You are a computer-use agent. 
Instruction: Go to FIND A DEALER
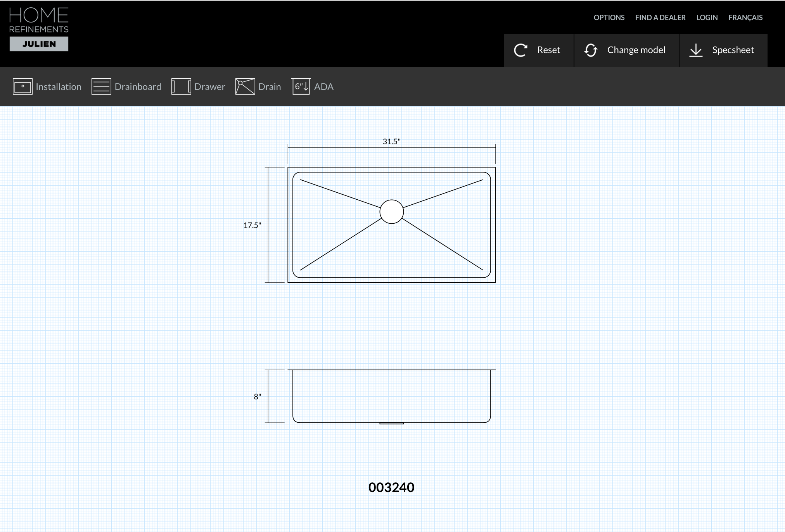point(660,17)
